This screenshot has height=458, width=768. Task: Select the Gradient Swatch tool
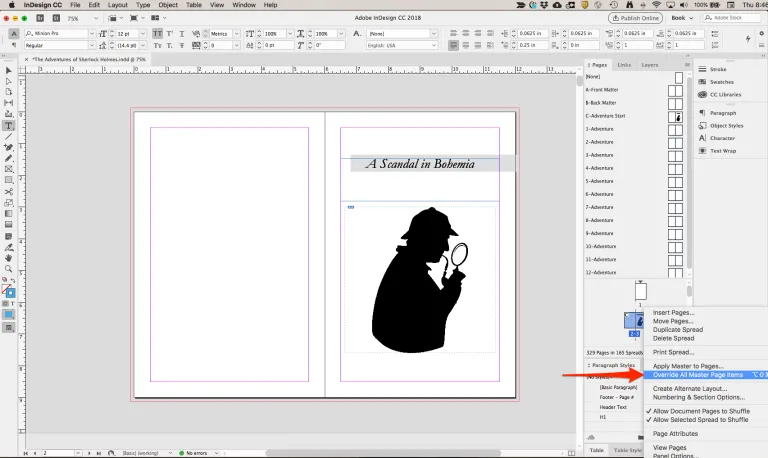8,214
